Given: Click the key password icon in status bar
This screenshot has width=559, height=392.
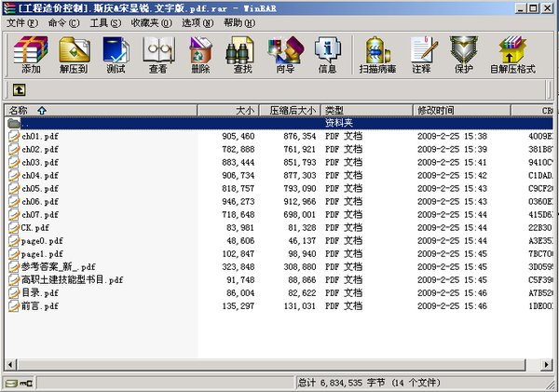Looking at the screenshot, I should pyautogui.click(x=26, y=384).
